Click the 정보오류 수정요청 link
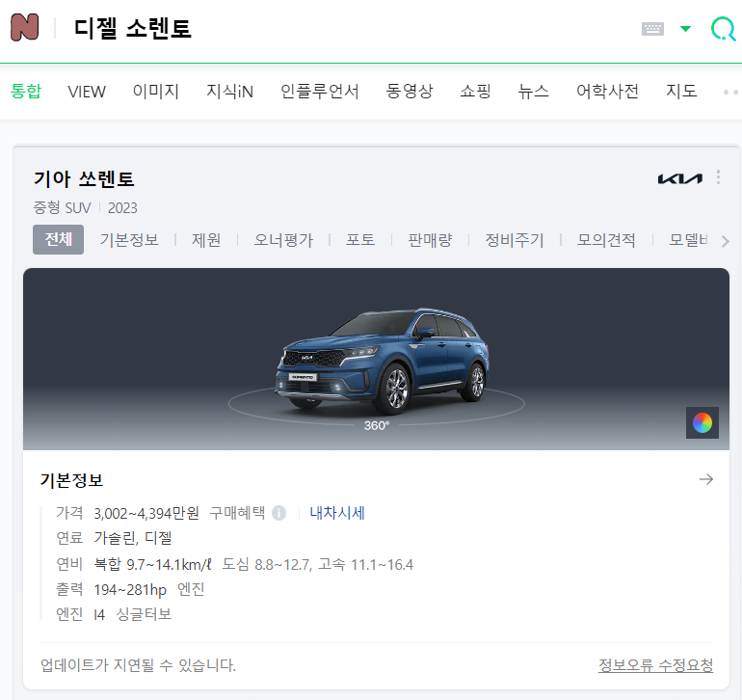 pos(655,665)
